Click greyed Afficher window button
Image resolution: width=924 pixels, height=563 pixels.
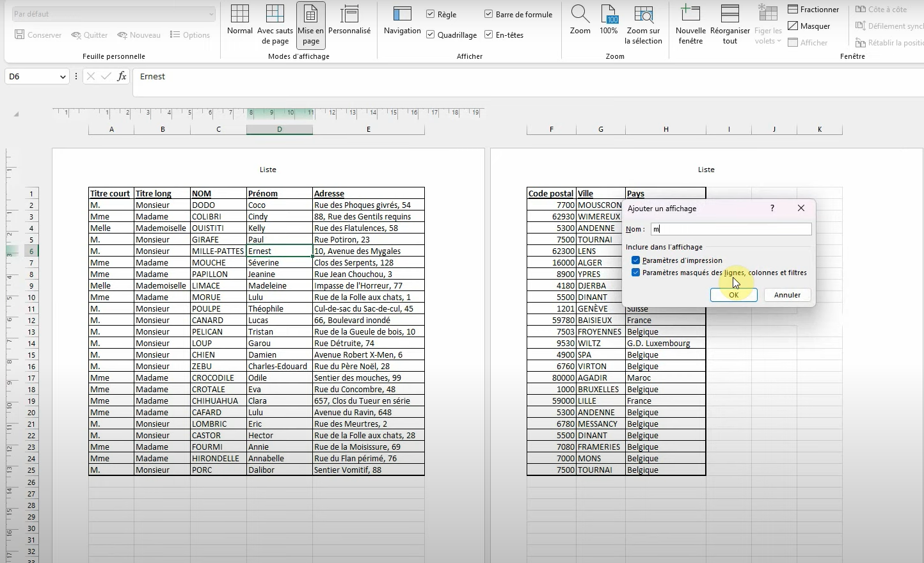coord(808,43)
